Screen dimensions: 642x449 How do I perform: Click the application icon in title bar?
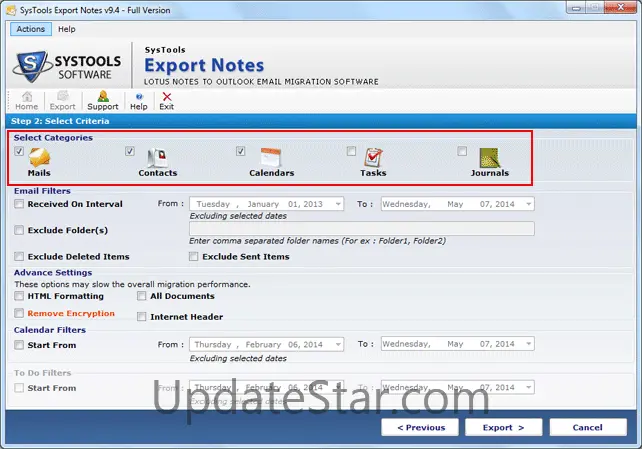pos(11,10)
